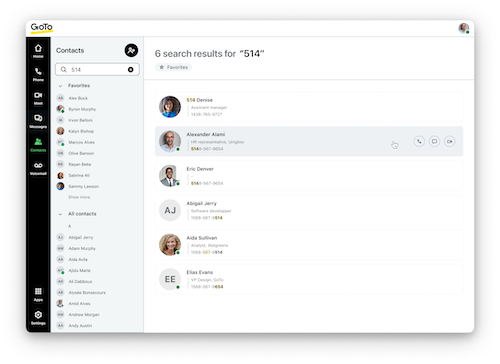The width and height of the screenshot is (500, 364).
Task: Open the Abigail Jerry search result card
Action: click(x=309, y=210)
